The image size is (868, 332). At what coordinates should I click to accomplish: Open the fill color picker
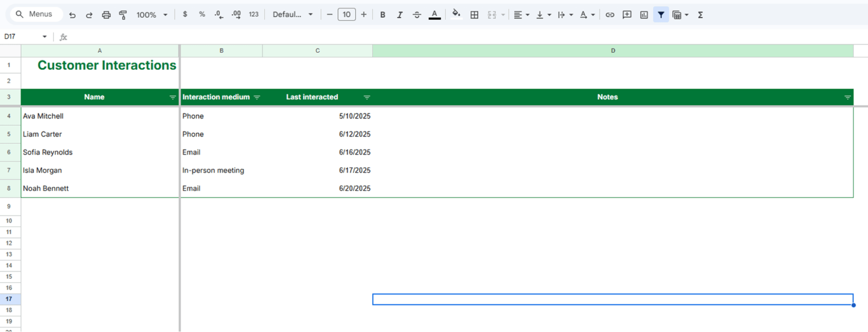pyautogui.click(x=456, y=14)
